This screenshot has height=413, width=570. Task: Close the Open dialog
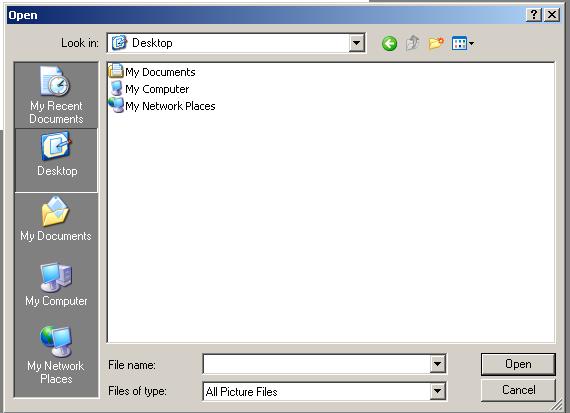(552, 15)
